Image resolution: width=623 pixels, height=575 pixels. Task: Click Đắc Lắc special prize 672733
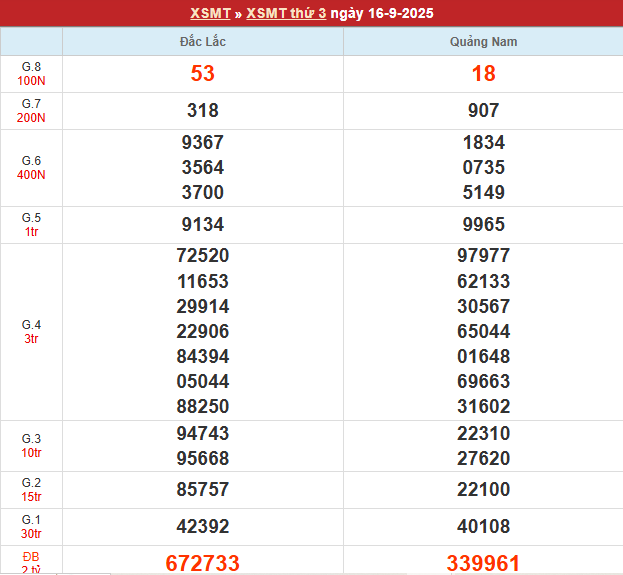tap(203, 563)
